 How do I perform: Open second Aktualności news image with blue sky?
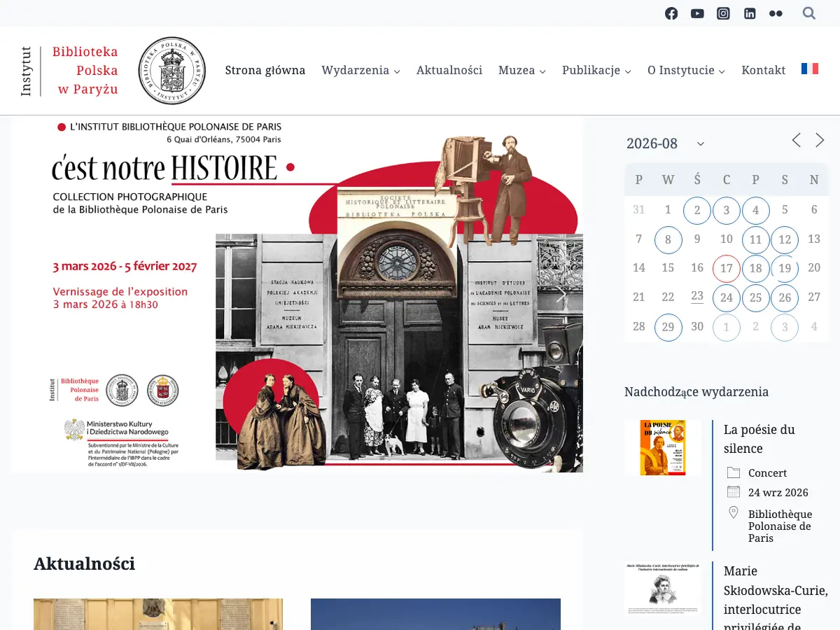click(435, 614)
